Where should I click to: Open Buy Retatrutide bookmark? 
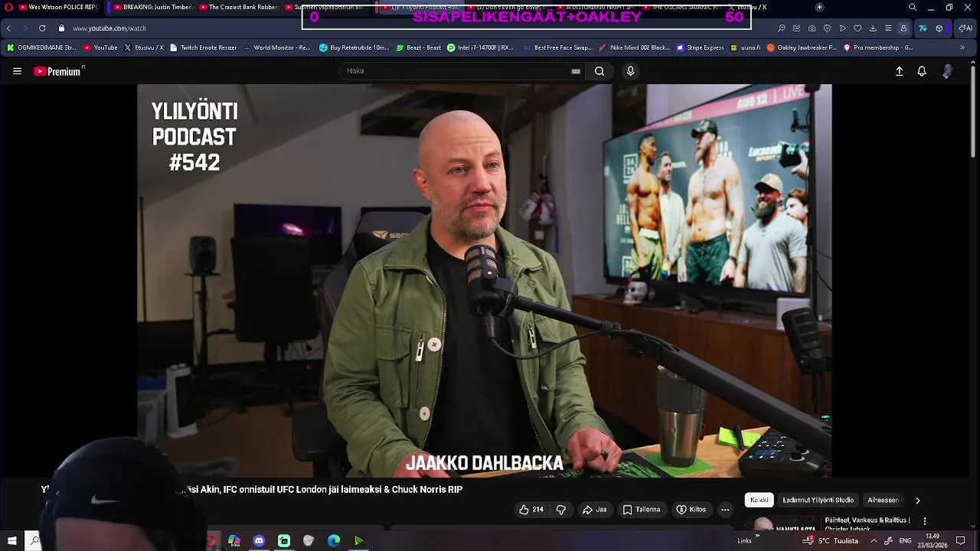pyautogui.click(x=354, y=47)
